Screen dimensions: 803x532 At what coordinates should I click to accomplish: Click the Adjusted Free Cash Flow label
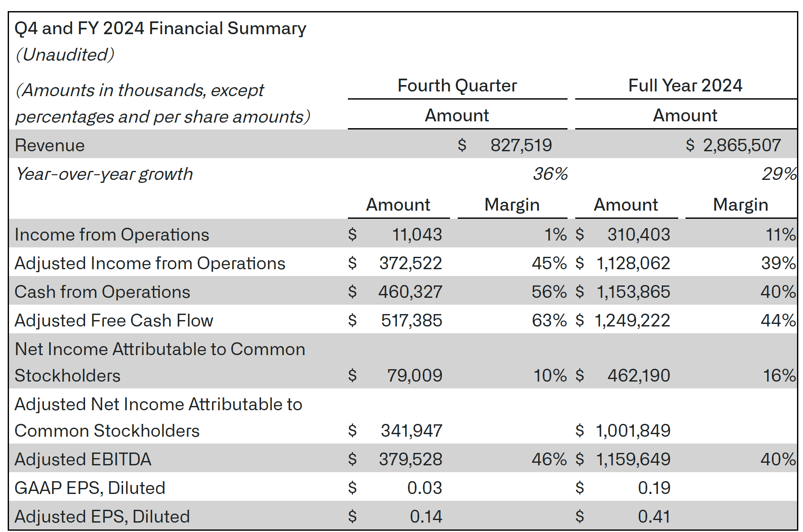coord(114,320)
